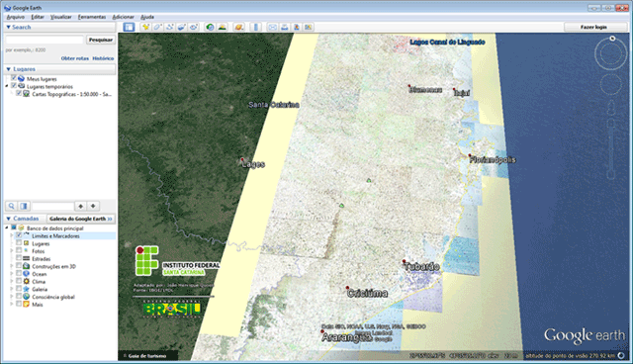Enable the Fotos layer checkbox
This screenshot has height=364, width=633.
pos(19,250)
